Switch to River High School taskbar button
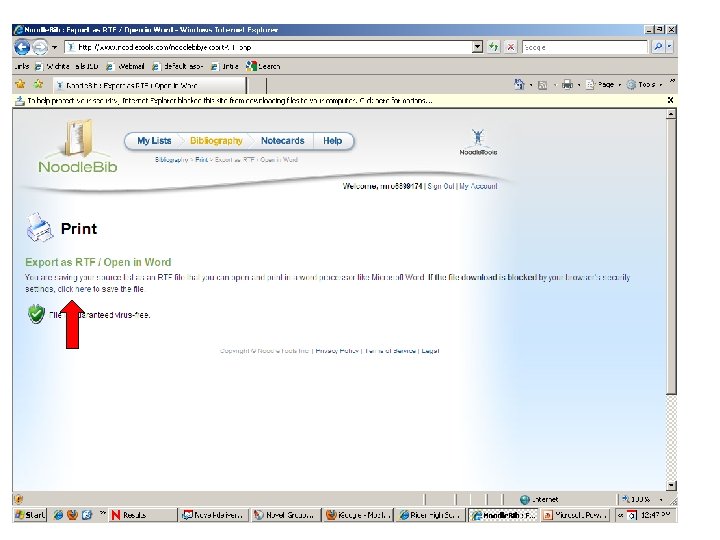This screenshot has width=720, height=540. click(430, 515)
